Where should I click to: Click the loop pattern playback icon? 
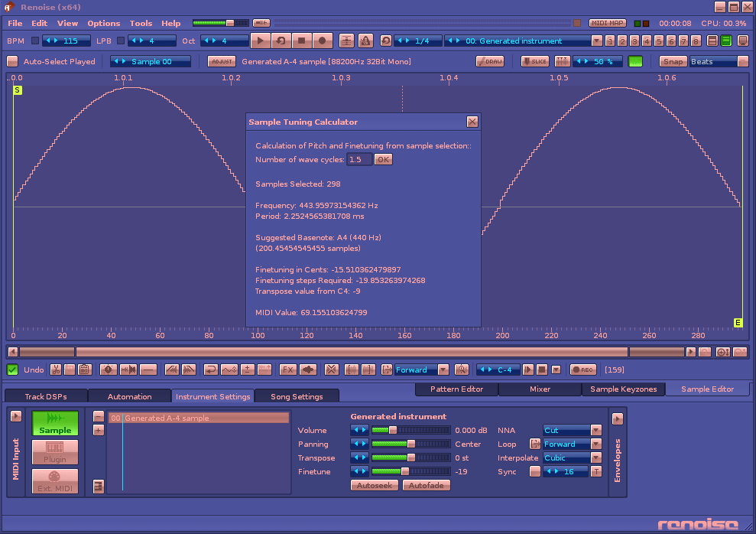pyautogui.click(x=281, y=41)
